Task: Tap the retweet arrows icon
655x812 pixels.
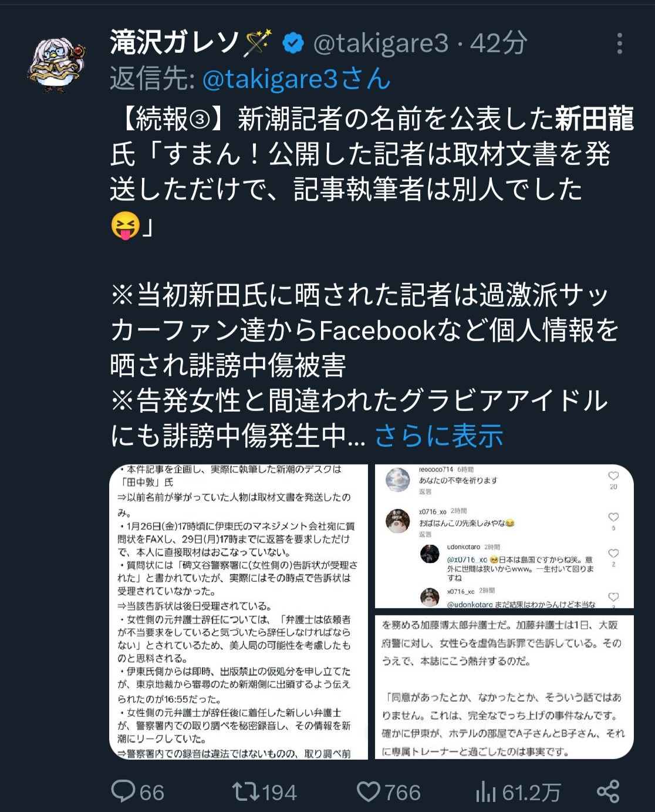Action: click(246, 791)
